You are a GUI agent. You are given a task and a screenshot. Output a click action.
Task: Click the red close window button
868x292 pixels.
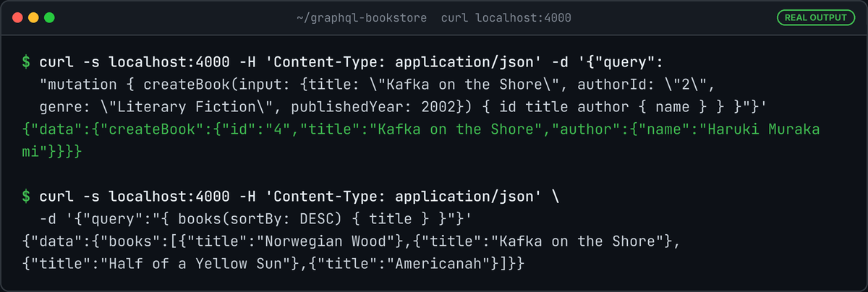(x=17, y=17)
